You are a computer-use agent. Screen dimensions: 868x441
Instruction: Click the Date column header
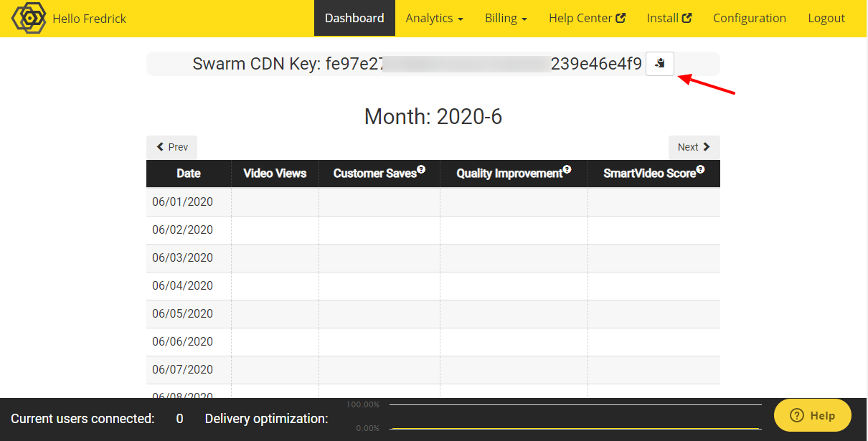coord(189,174)
